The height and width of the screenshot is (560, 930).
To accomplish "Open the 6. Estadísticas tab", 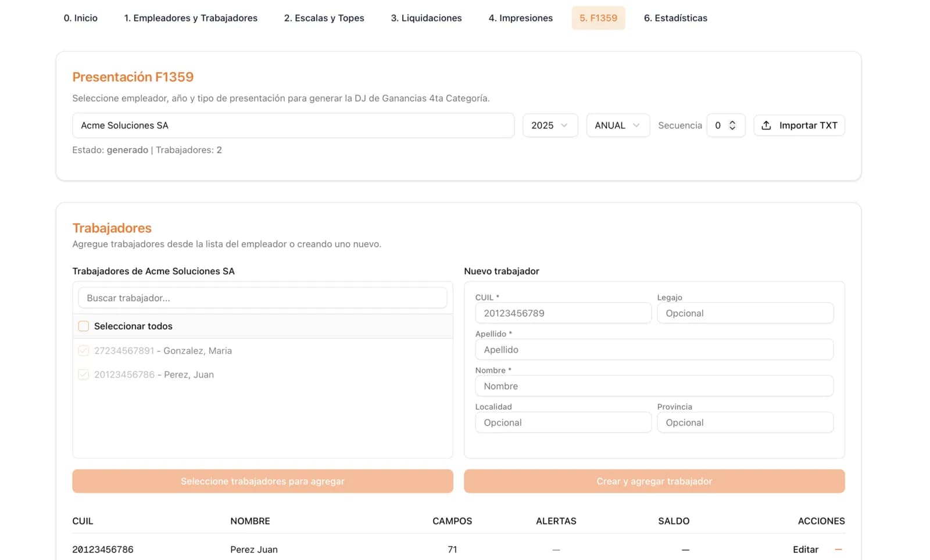I will pyautogui.click(x=675, y=18).
